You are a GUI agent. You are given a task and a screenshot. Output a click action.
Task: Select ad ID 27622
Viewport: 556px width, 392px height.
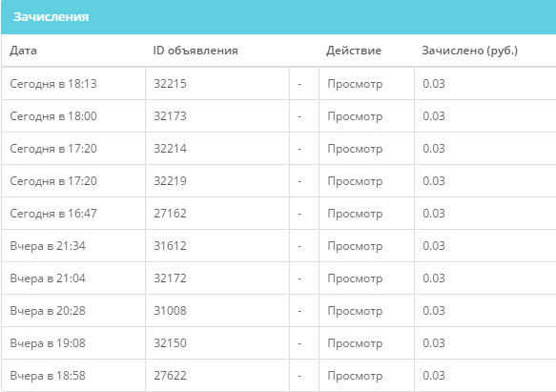click(x=170, y=376)
